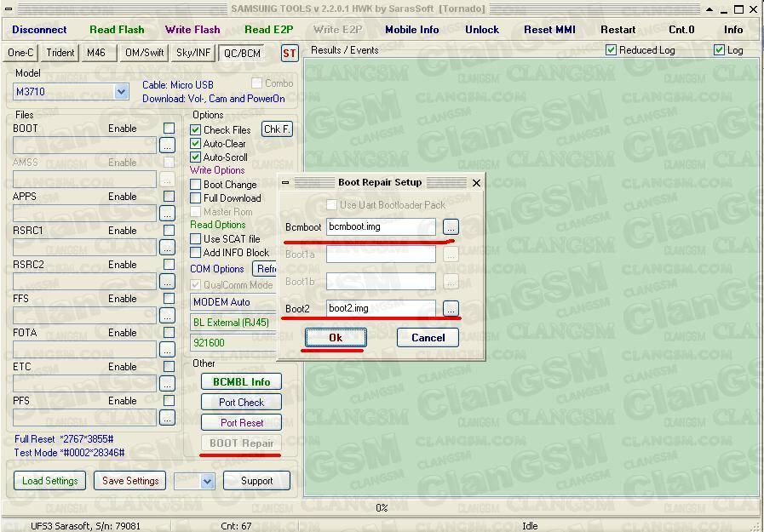This screenshot has height=532, width=764.
Task: Switch to the M46 tab
Action: click(x=97, y=53)
